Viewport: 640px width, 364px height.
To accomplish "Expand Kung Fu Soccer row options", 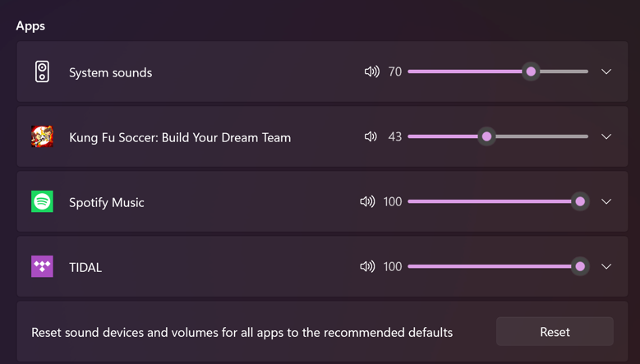I will pos(606,136).
